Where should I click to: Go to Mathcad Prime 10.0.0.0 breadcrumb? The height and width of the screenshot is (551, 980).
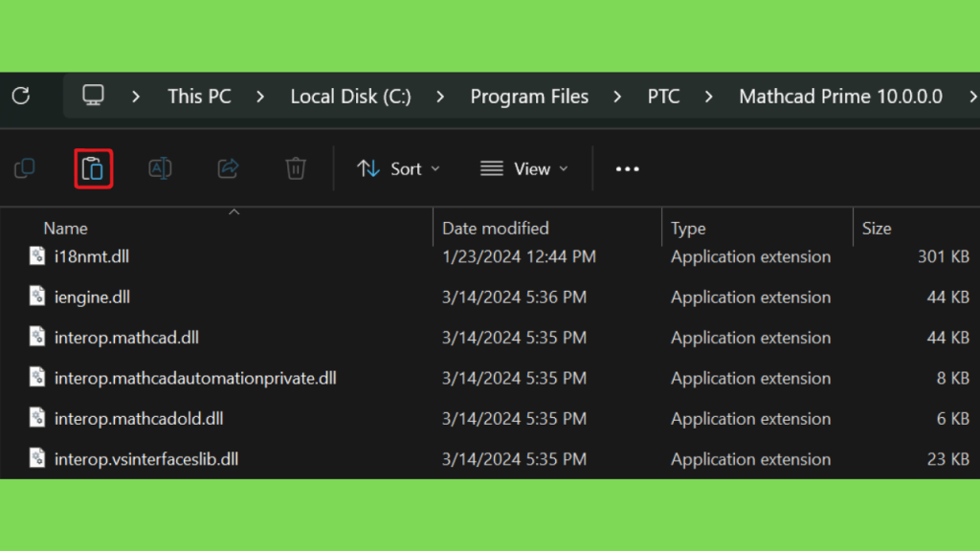(x=840, y=97)
